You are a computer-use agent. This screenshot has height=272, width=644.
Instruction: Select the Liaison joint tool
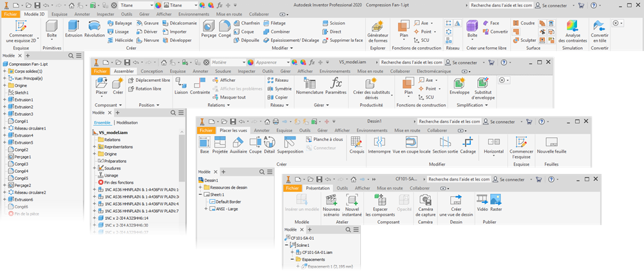pyautogui.click(x=181, y=86)
